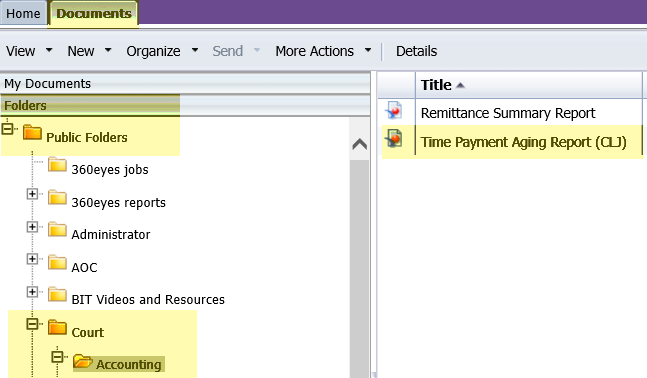Open the Organize menu
The width and height of the screenshot is (647, 378).
[153, 51]
